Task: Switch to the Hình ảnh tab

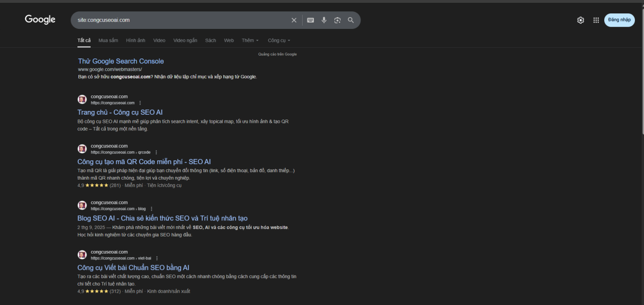Action: coord(135,40)
